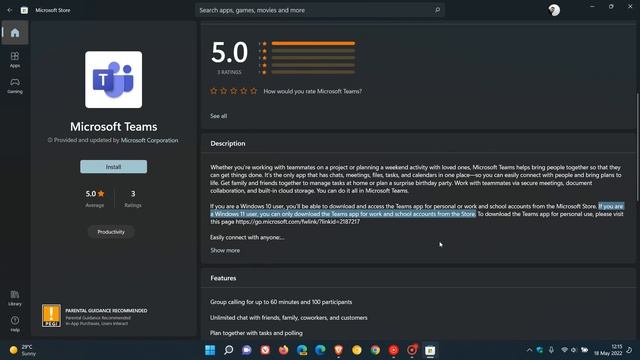640x360 pixels.
Task: Go to the Home section in sidebar
Action: point(15,33)
